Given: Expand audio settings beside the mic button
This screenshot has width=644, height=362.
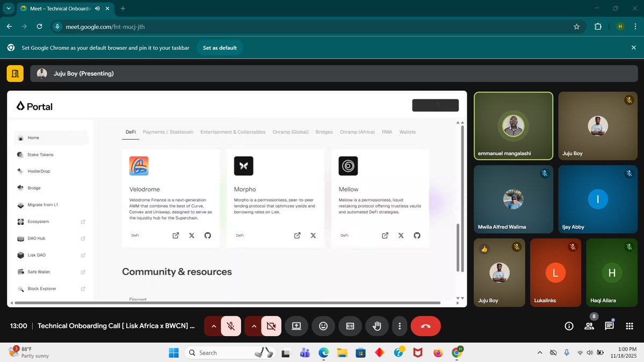Looking at the screenshot, I should click(213, 325).
